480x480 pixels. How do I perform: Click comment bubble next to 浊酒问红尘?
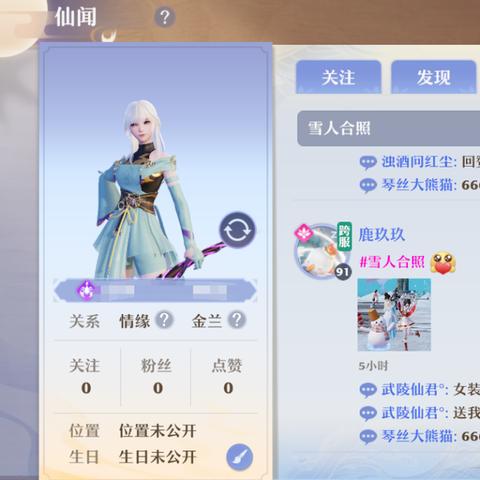click(x=368, y=163)
